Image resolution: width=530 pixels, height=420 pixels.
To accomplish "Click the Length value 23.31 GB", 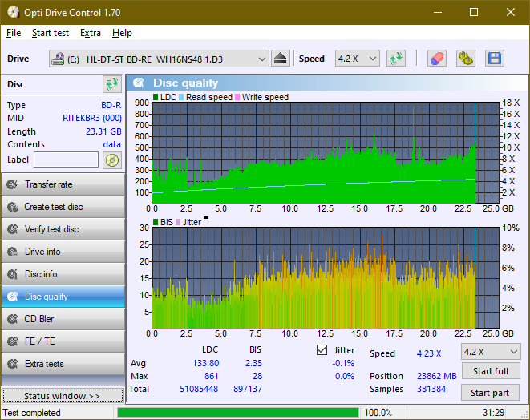I will 103,131.
